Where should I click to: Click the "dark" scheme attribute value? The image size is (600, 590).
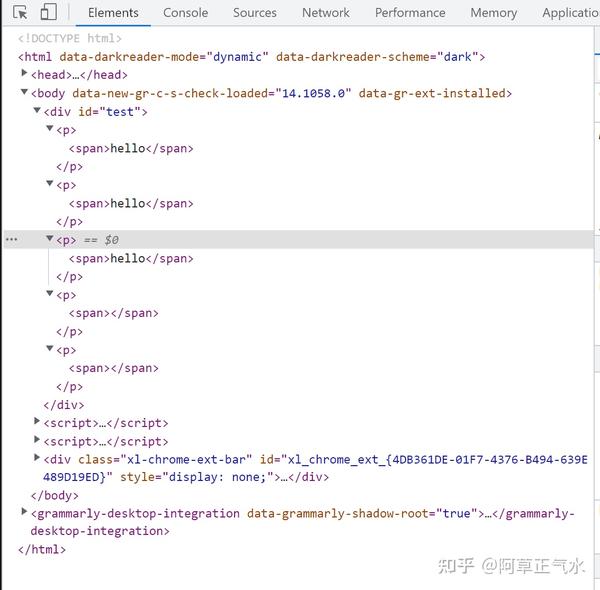[x=458, y=57]
